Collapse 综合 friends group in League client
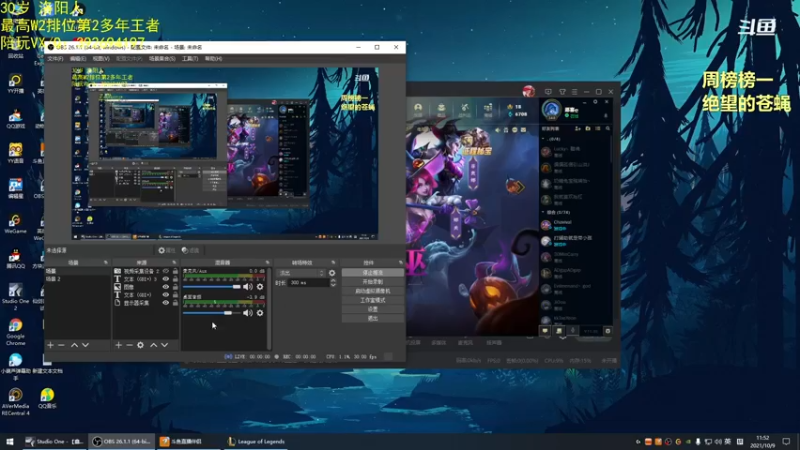800x450 pixels. click(543, 212)
